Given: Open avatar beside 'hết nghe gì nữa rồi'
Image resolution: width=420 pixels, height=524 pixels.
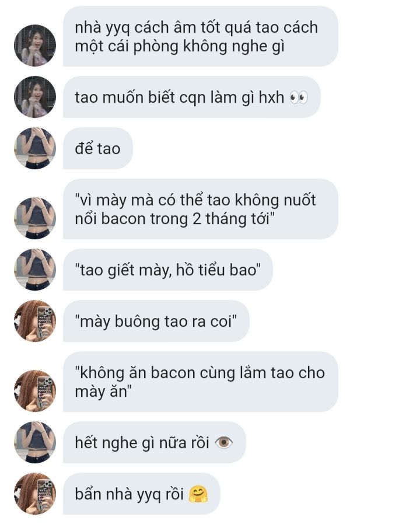Looking at the screenshot, I should click(35, 442).
